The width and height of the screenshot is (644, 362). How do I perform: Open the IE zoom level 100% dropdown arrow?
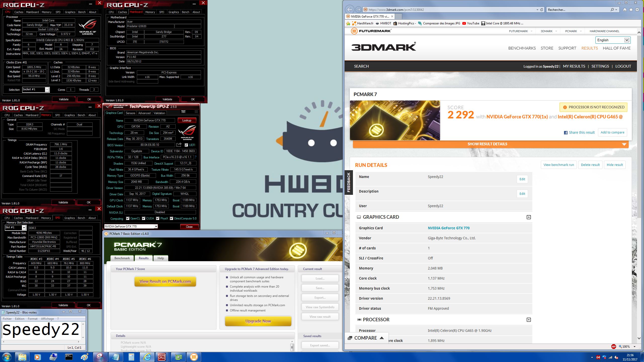coord(634,347)
